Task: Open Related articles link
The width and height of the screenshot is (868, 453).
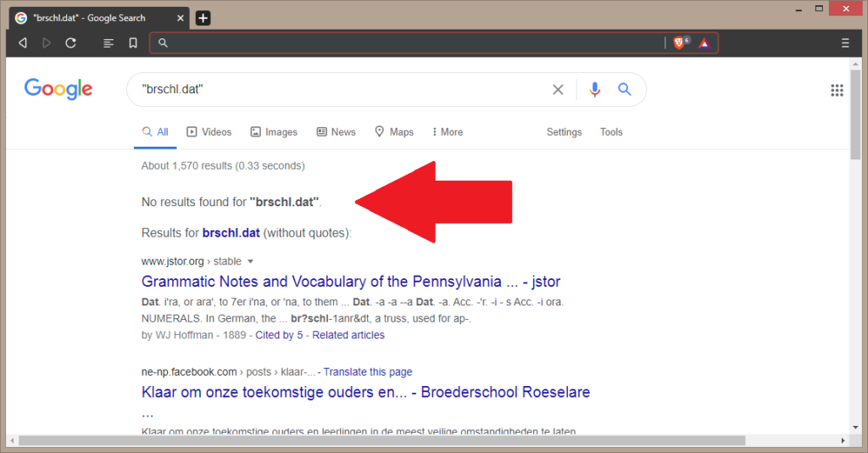Action: click(348, 335)
